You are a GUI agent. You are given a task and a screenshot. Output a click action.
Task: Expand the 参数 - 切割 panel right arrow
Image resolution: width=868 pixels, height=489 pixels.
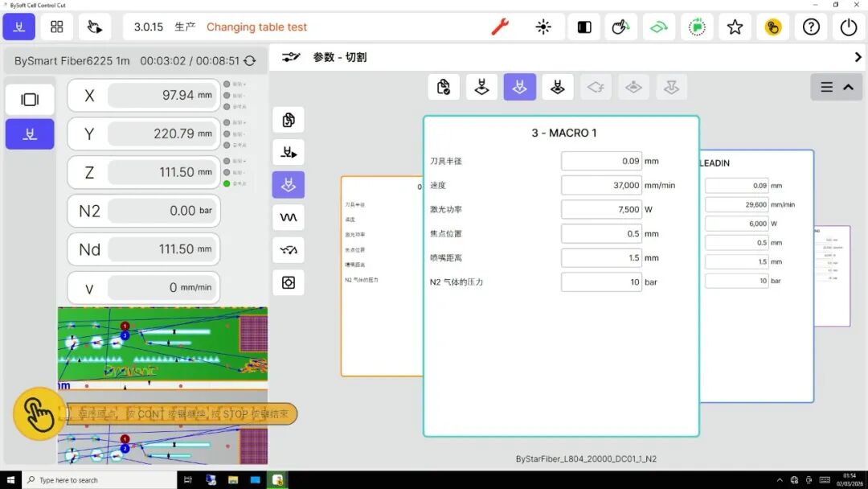[858, 57]
